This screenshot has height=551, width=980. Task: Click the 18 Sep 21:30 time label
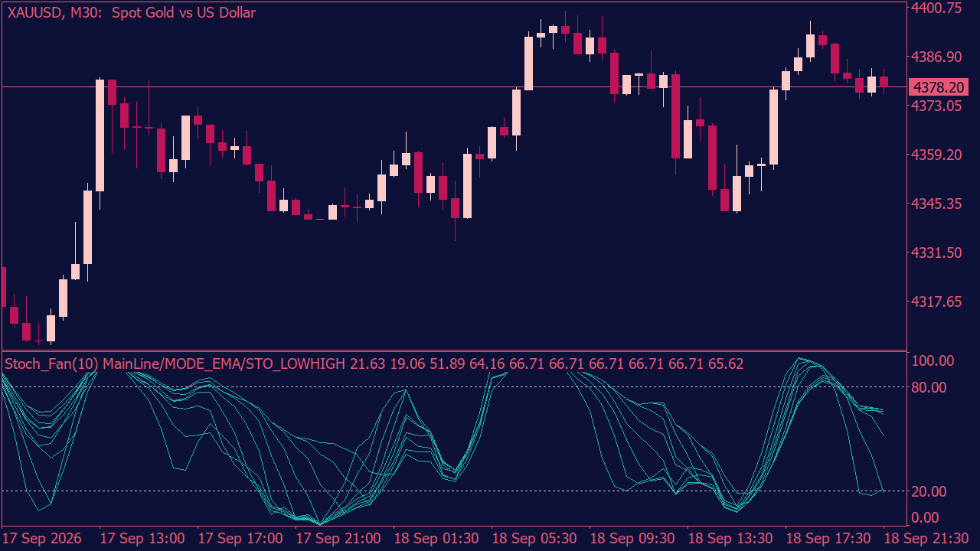(x=926, y=538)
